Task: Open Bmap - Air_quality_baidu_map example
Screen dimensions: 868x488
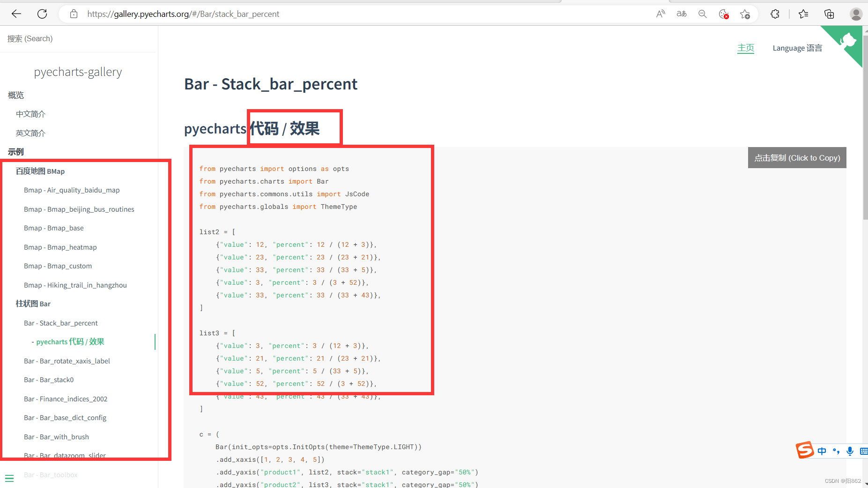Action: click(x=72, y=190)
